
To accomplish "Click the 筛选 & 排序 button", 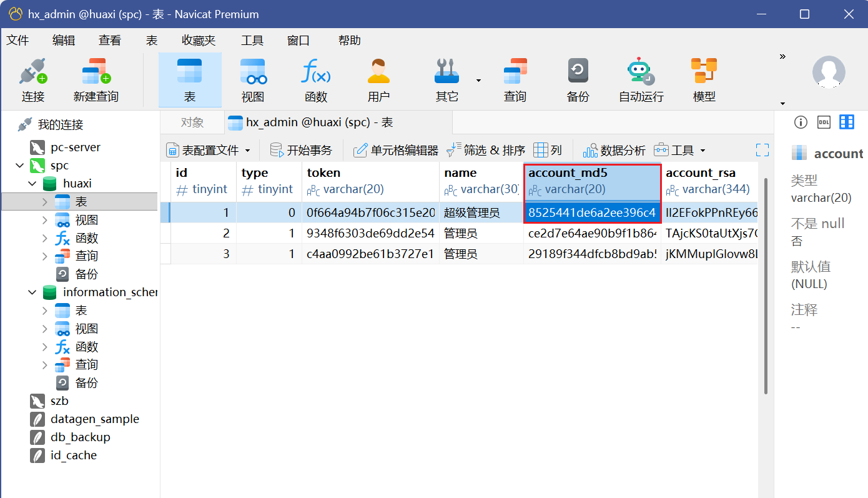I will pyautogui.click(x=486, y=151).
